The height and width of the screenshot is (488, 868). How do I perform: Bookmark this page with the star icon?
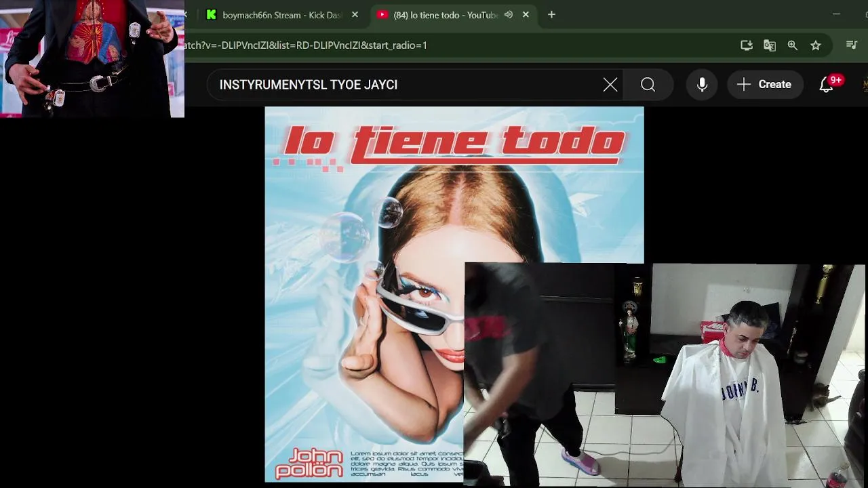[816, 45]
